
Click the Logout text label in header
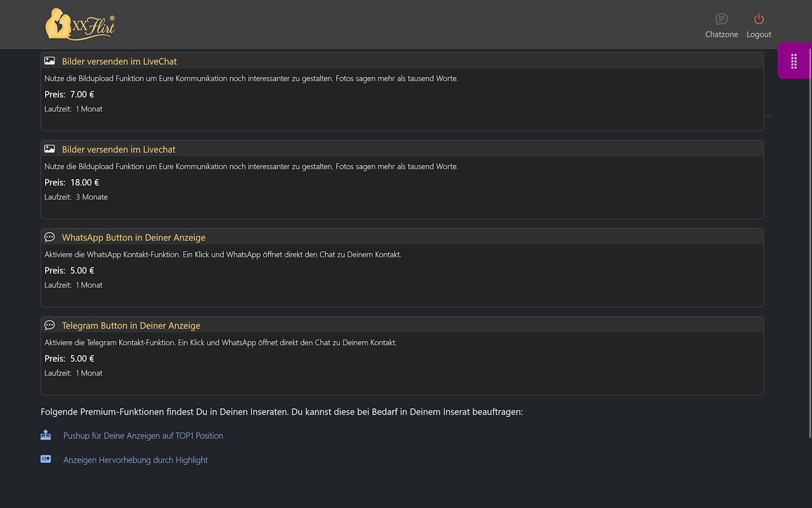[758, 34]
